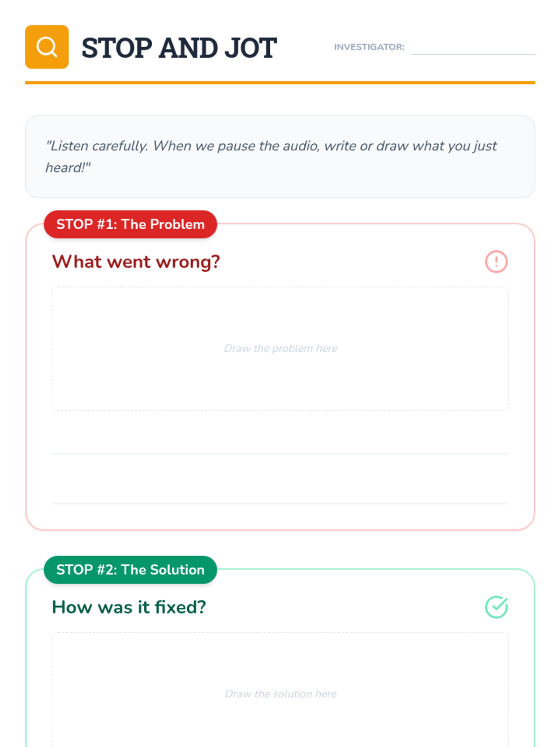Click the red exclamation alert icon
This screenshot has width=560, height=747.
tap(496, 261)
